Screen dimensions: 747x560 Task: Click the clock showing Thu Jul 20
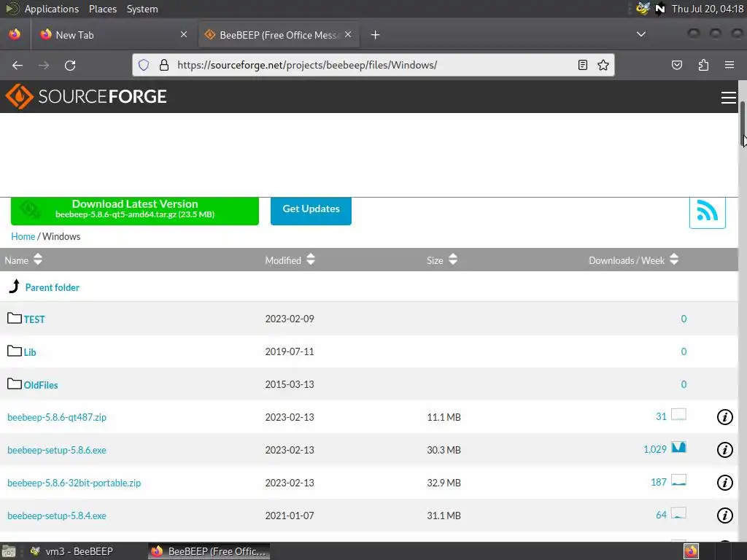tap(707, 9)
